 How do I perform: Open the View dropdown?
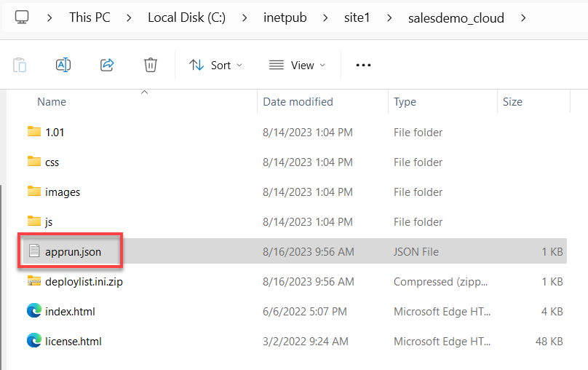click(x=297, y=65)
